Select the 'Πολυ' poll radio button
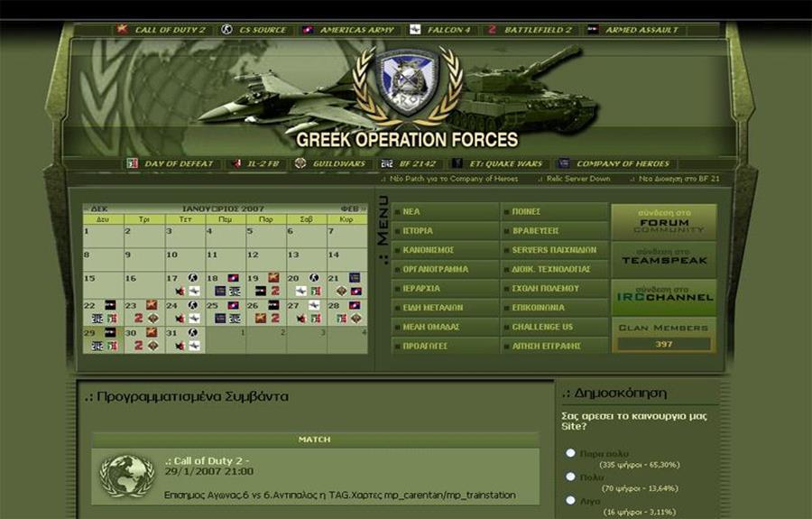 coord(570,477)
